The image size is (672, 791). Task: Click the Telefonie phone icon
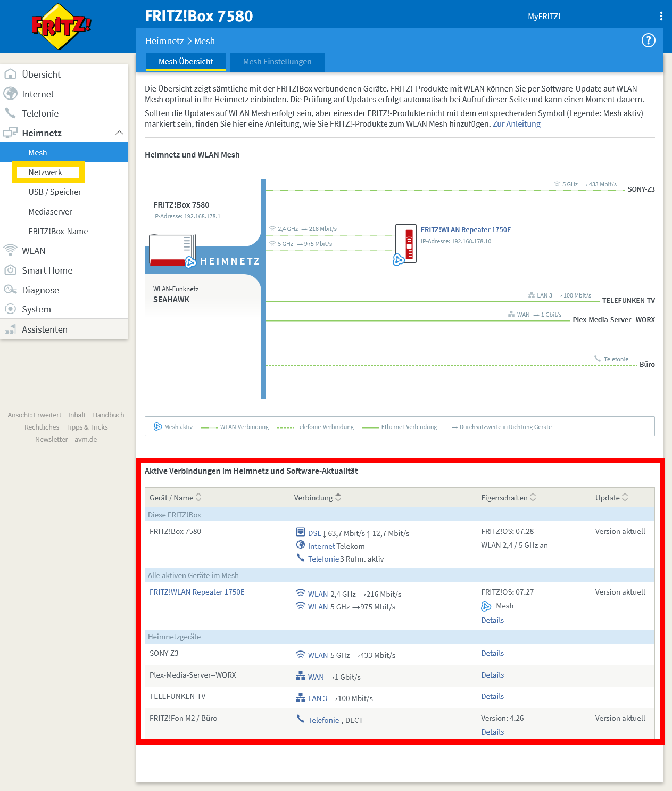(x=11, y=113)
